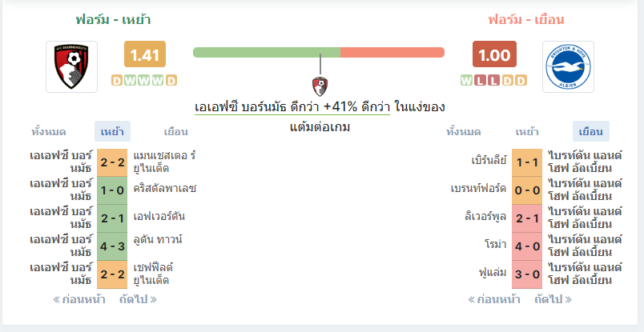Click Bournemouth's 1.41 points-per-game badge

pyautogui.click(x=145, y=54)
